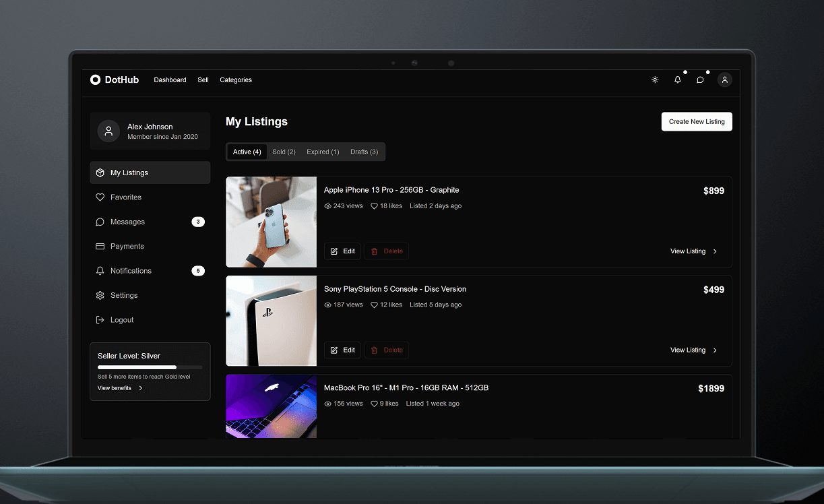Image resolution: width=824 pixels, height=504 pixels.
Task: Switch to the Expired (1) tab
Action: [x=323, y=152]
